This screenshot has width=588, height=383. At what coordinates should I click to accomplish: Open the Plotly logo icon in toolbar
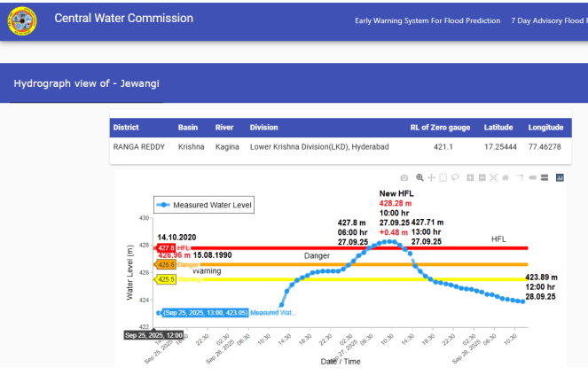(x=560, y=178)
